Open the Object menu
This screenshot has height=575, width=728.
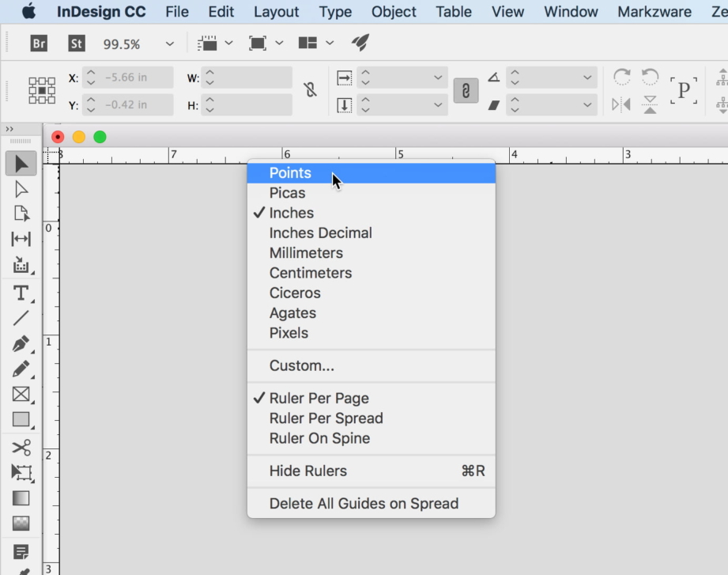(x=393, y=11)
